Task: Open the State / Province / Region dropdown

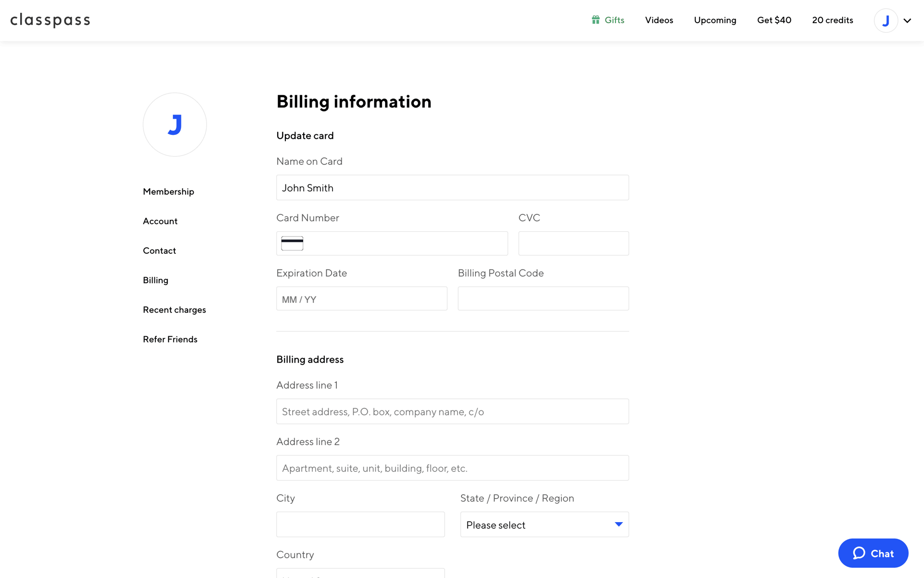Action: [544, 525]
